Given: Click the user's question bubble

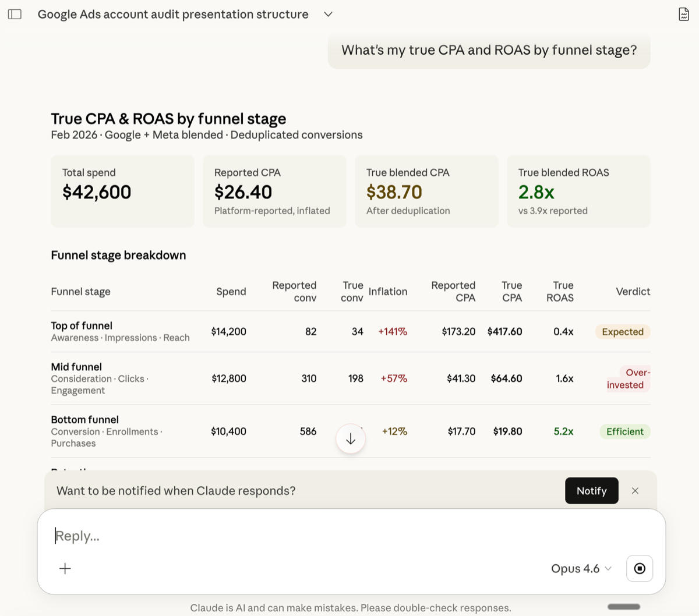Looking at the screenshot, I should (x=489, y=51).
